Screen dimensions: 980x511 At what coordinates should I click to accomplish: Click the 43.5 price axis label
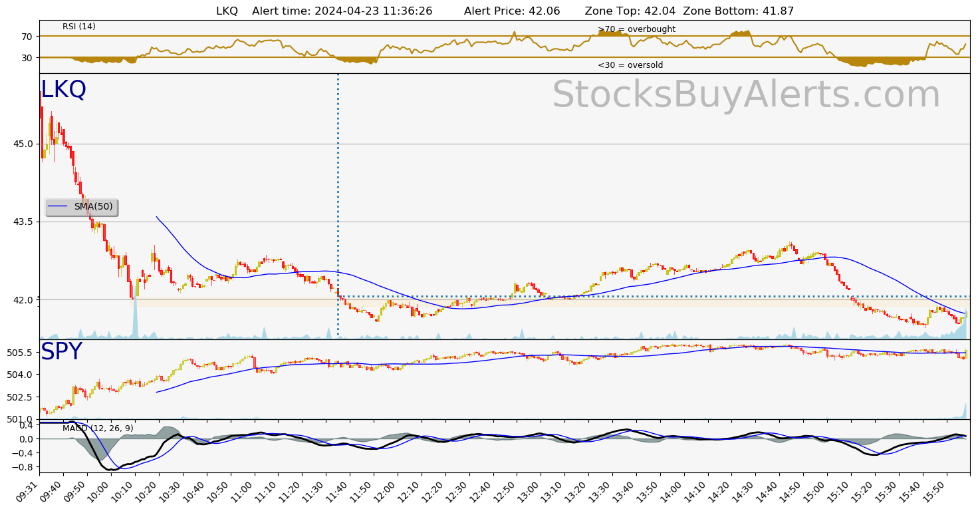pos(25,222)
